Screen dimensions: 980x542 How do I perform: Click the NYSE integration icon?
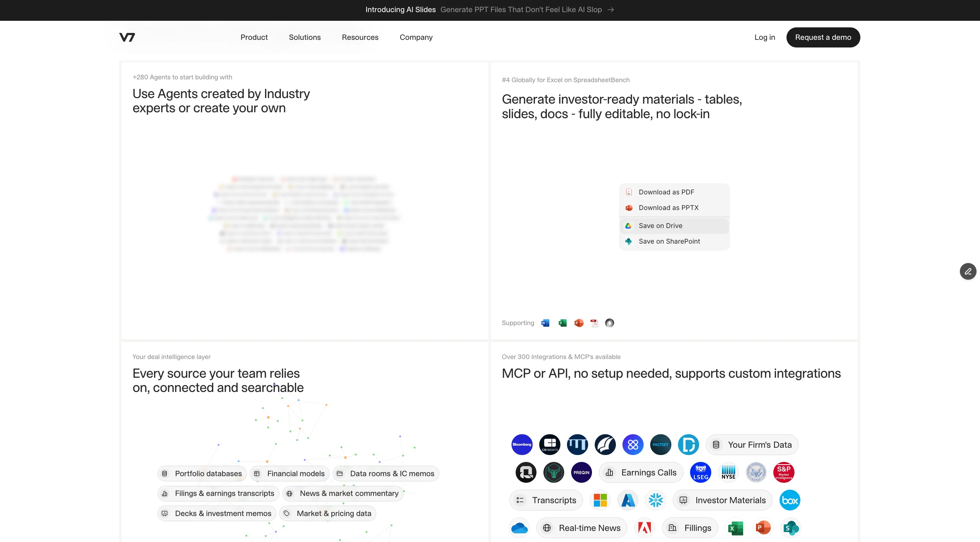(x=728, y=472)
